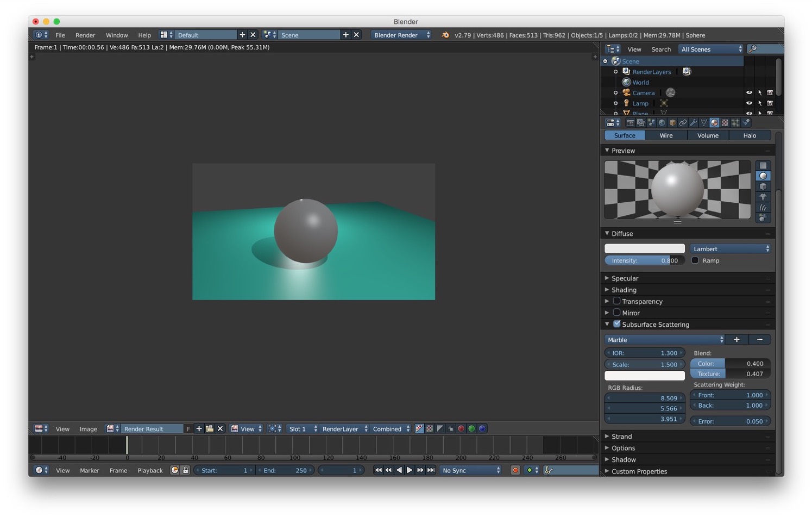Screen dimensions: 812x517
Task: Open the Slot 1 dropdown
Action: tap(303, 429)
